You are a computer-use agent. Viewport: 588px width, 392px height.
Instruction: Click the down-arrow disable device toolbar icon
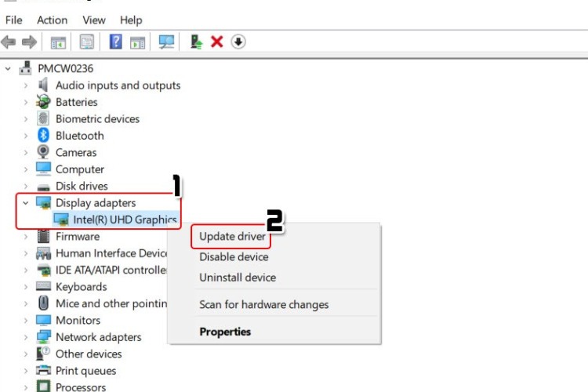pos(238,42)
